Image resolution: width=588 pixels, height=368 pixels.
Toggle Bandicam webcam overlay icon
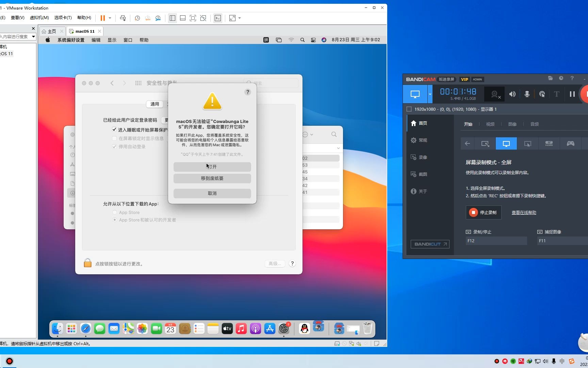tap(494, 94)
